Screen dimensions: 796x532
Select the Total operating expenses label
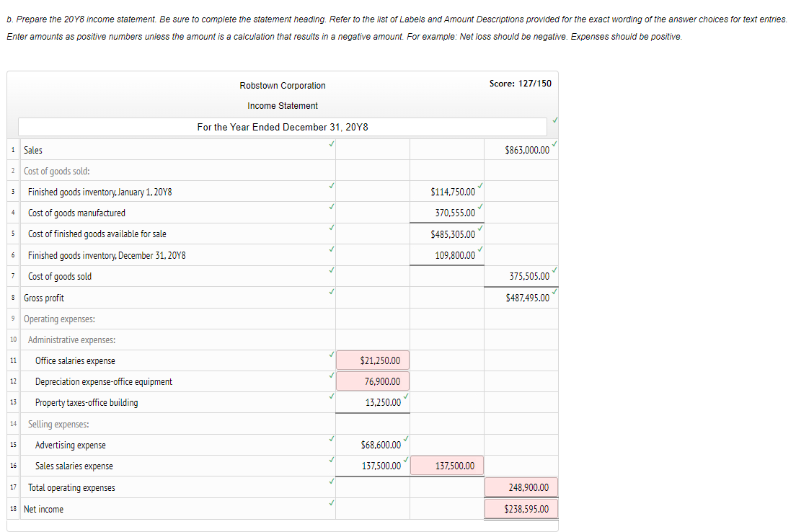pos(71,488)
